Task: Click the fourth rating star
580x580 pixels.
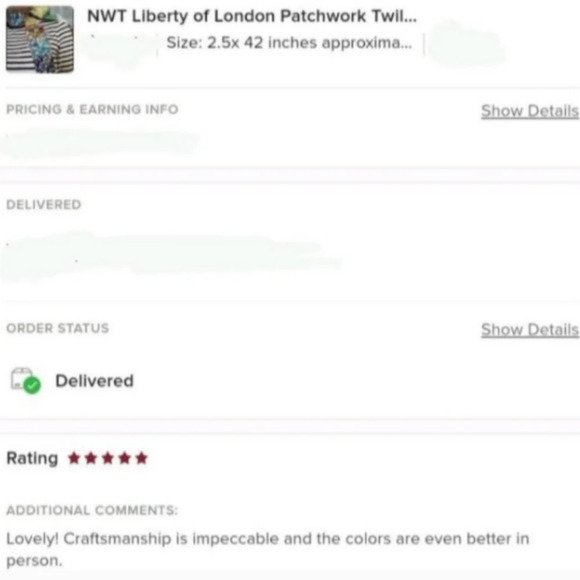Action: (x=125, y=458)
